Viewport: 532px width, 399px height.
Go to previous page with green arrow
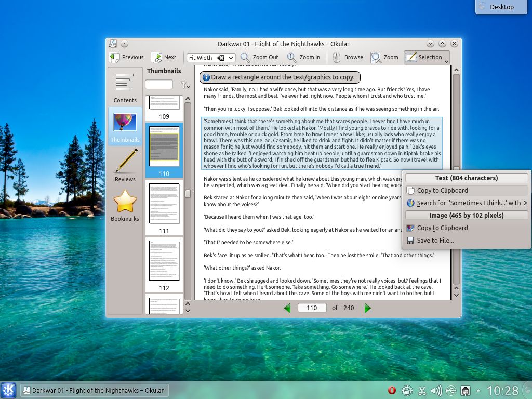click(287, 308)
